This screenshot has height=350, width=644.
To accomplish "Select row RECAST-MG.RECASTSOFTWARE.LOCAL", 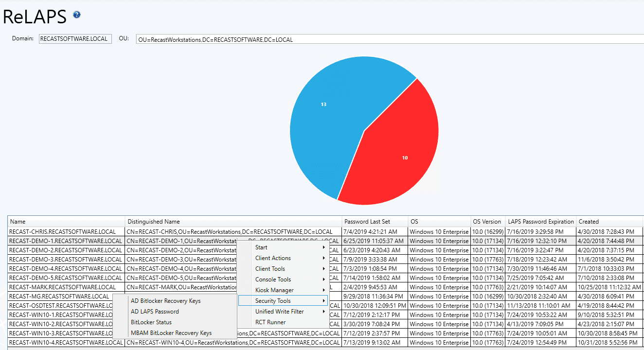I will pyautogui.click(x=326, y=297).
